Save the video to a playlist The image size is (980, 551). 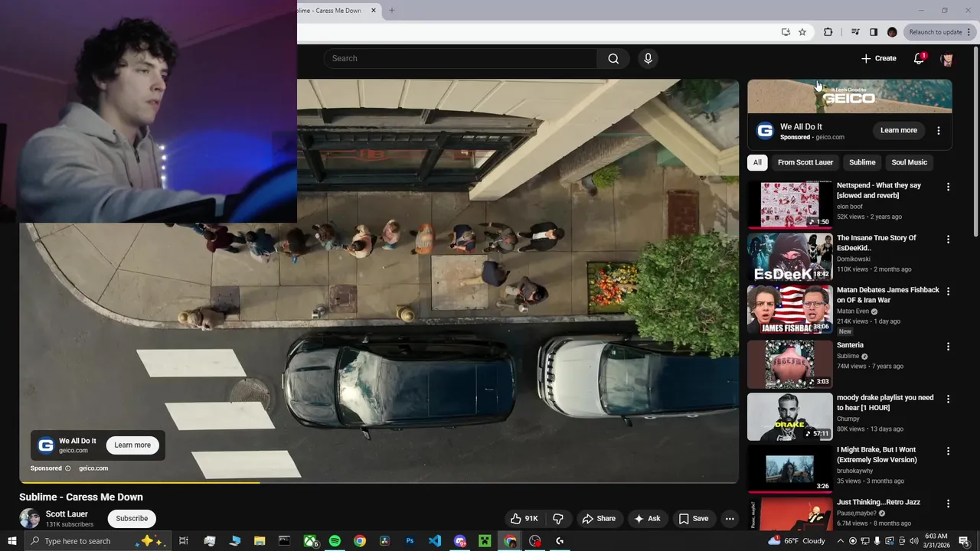[x=694, y=519]
